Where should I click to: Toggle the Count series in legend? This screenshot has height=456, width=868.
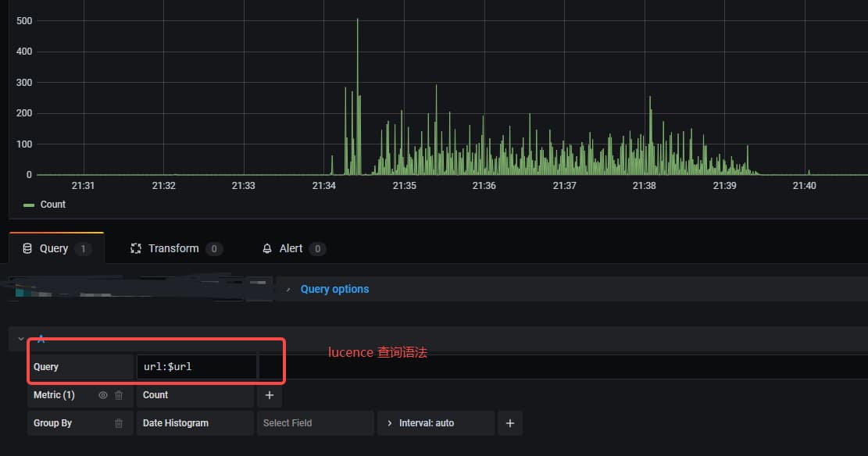click(52, 205)
